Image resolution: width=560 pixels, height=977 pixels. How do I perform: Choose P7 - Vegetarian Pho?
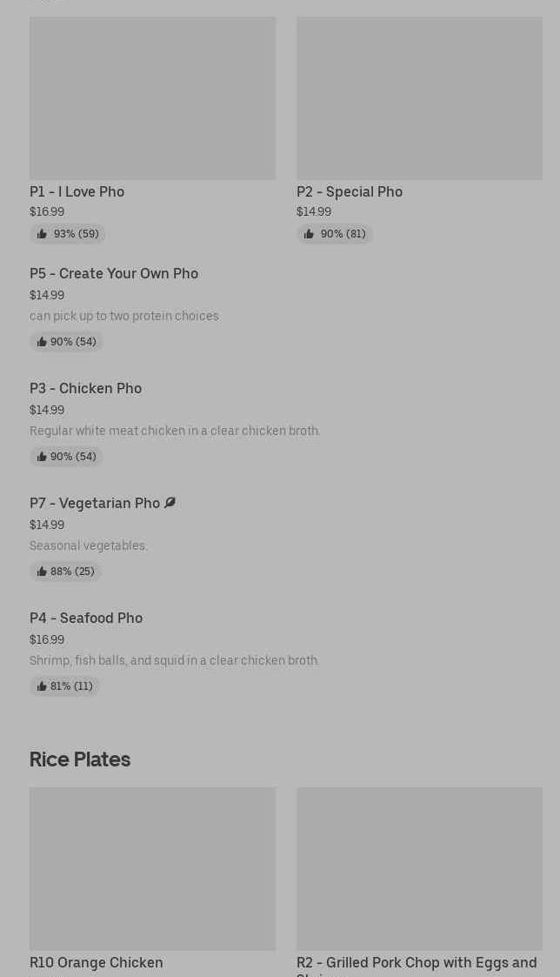95,503
